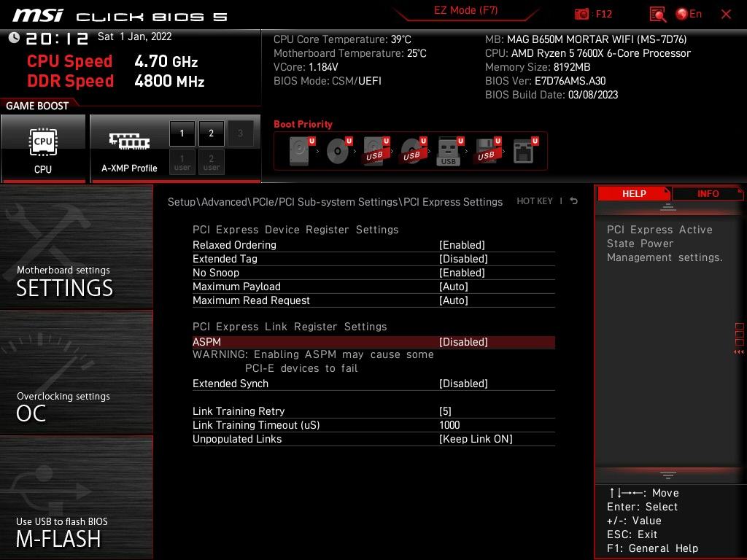Image resolution: width=747 pixels, height=560 pixels.
Task: Click the system clock icon
Action: [x=14, y=37]
